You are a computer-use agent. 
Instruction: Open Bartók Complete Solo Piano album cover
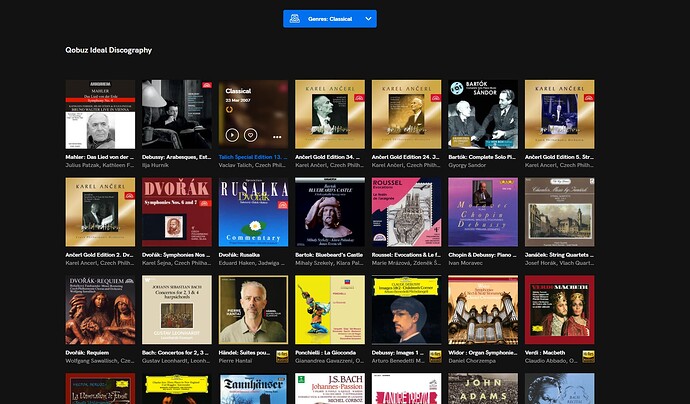pos(484,115)
